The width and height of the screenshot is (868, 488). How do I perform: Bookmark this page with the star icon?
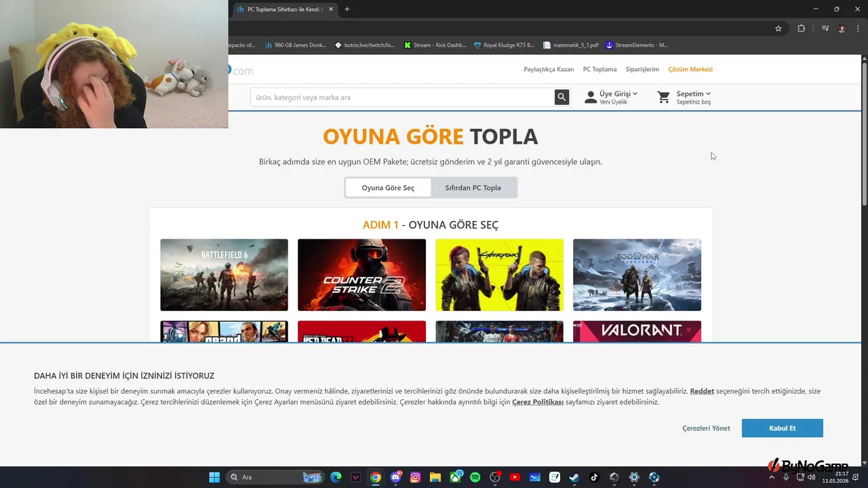tap(778, 28)
